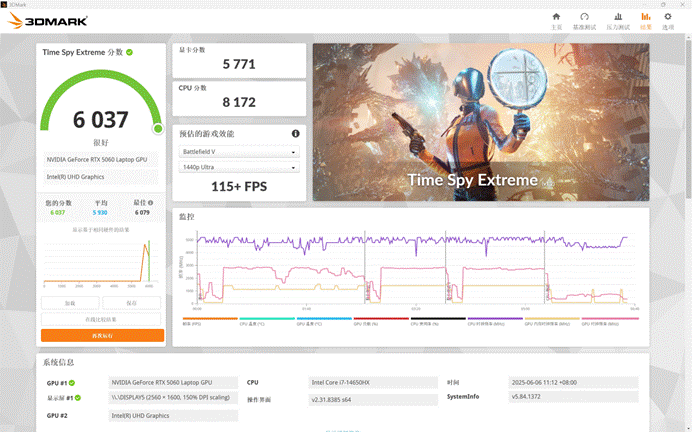692x432 pixels.
Task: Click the compare results online button
Action: click(x=101, y=319)
